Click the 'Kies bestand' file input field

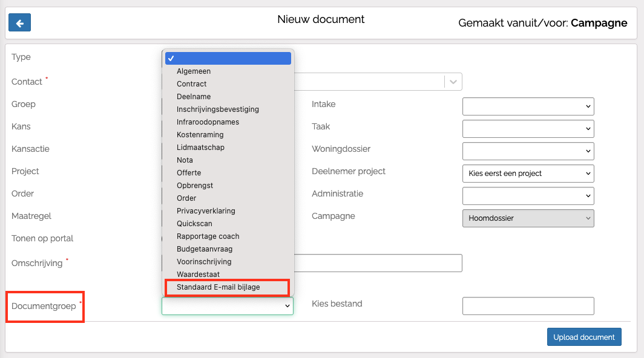pyautogui.click(x=528, y=306)
